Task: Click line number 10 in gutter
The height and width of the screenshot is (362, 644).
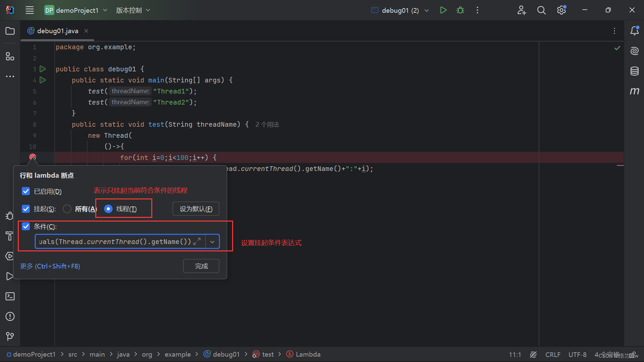Action: click(33, 146)
